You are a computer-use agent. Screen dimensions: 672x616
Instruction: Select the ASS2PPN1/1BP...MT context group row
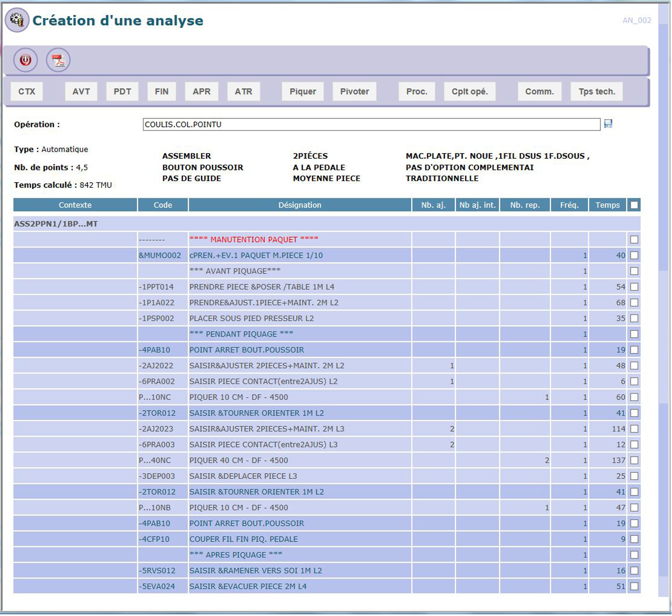(56, 224)
